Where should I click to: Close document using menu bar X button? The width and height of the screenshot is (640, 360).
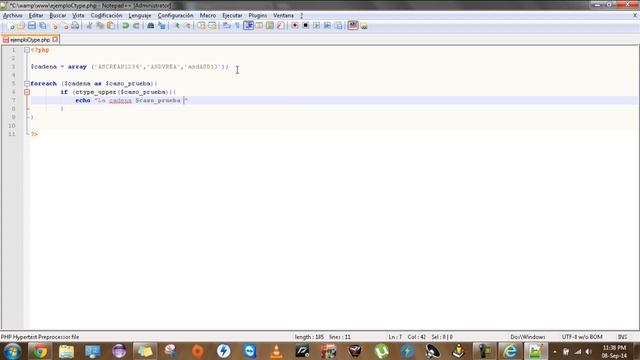pyautogui.click(x=635, y=15)
